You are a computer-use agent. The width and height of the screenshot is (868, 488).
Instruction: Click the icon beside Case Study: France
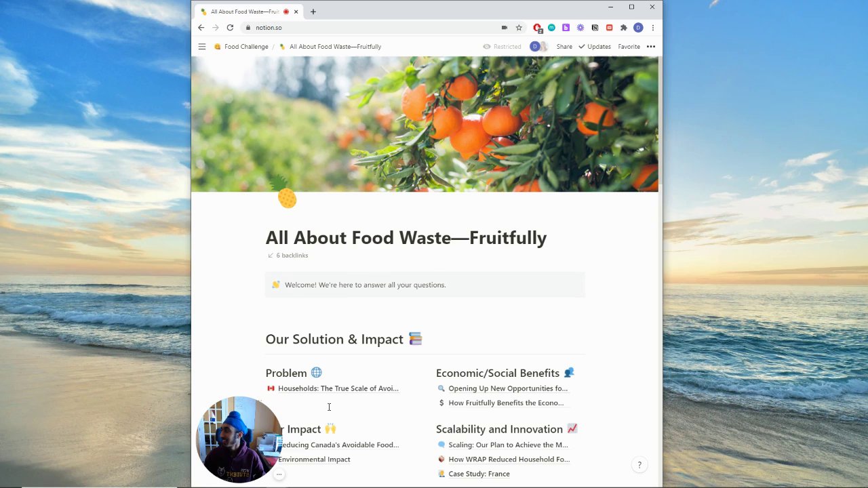tap(441, 474)
